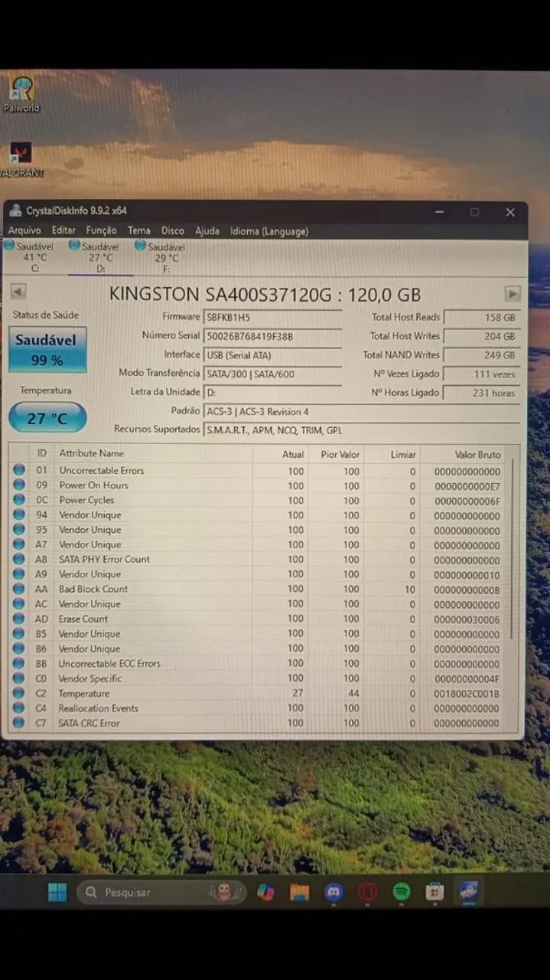Open the Disco menu

pyautogui.click(x=173, y=230)
